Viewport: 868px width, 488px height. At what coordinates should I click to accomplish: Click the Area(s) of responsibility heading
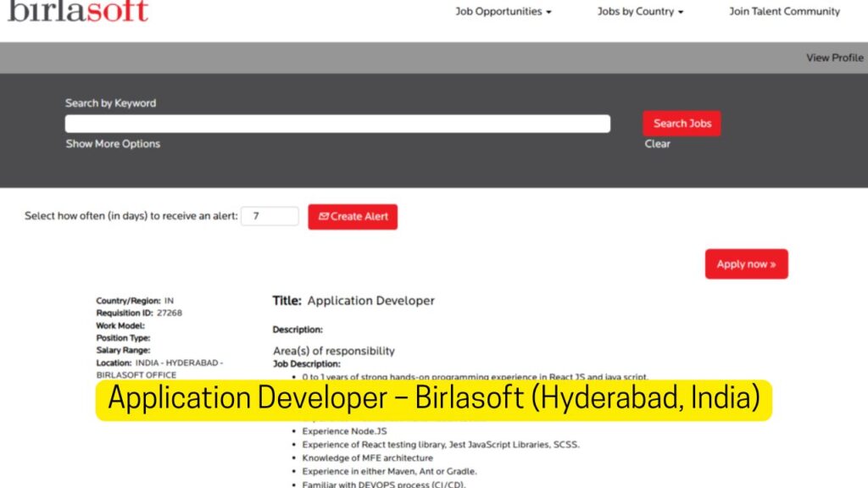click(333, 351)
